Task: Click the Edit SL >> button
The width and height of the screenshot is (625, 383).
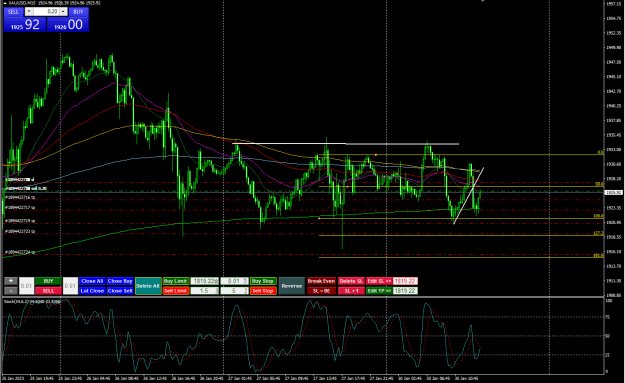Action: [379, 281]
